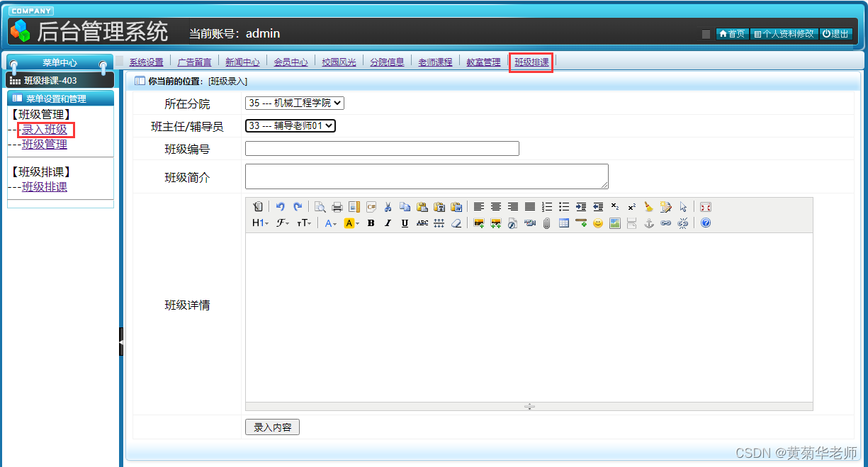Open the text color picker
This screenshot has height=467, width=868.
331,223
